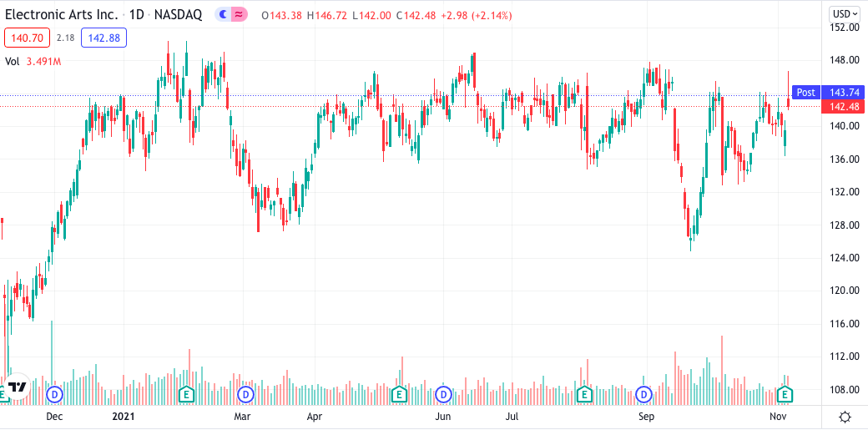The width and height of the screenshot is (868, 430).
Task: Click the Nov label on time axis
Action: click(x=778, y=415)
